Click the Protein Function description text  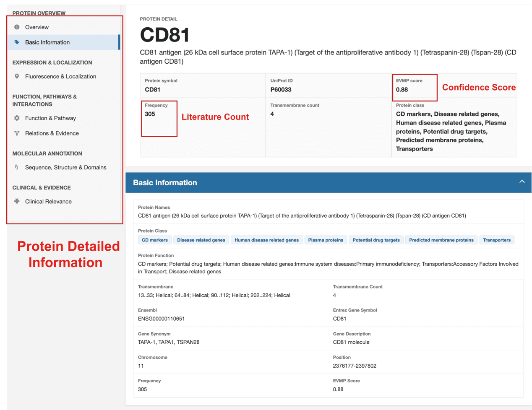click(328, 268)
